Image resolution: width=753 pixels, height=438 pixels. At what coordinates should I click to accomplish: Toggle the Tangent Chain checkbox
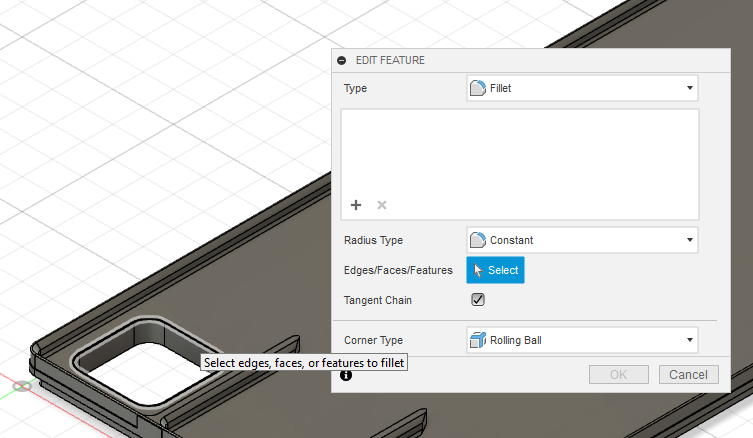click(478, 300)
